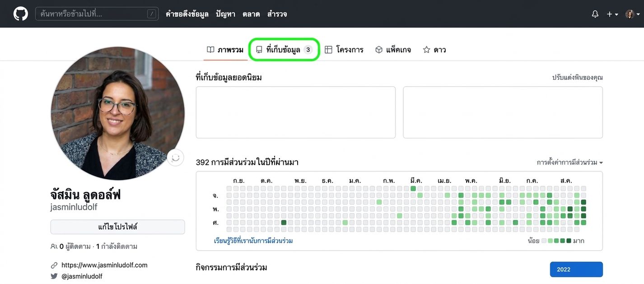Click the 392 การมีส่วนร่วมในปีที่ผ่านมา heading
644x284 pixels.
pos(247,162)
